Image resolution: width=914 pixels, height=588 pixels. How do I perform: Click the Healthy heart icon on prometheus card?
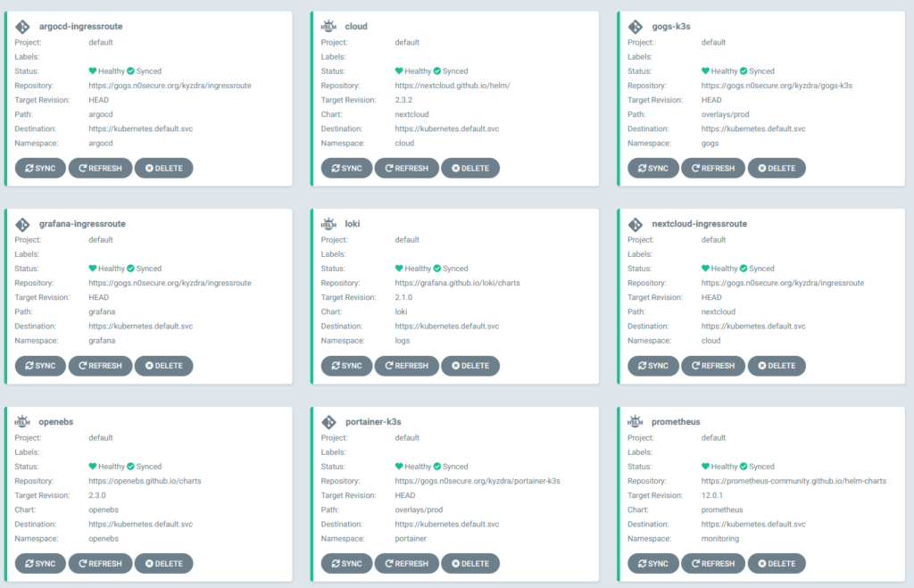(x=705, y=466)
